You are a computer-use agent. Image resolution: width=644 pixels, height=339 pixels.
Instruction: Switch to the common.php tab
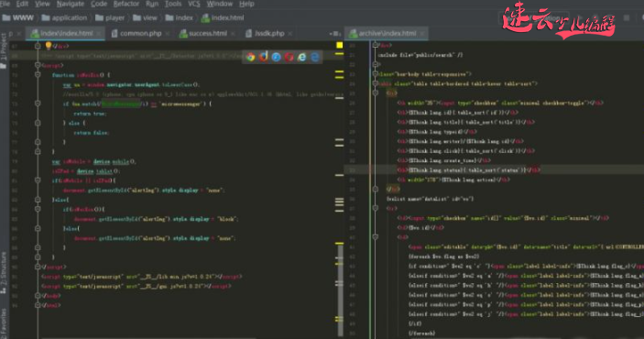coord(140,33)
